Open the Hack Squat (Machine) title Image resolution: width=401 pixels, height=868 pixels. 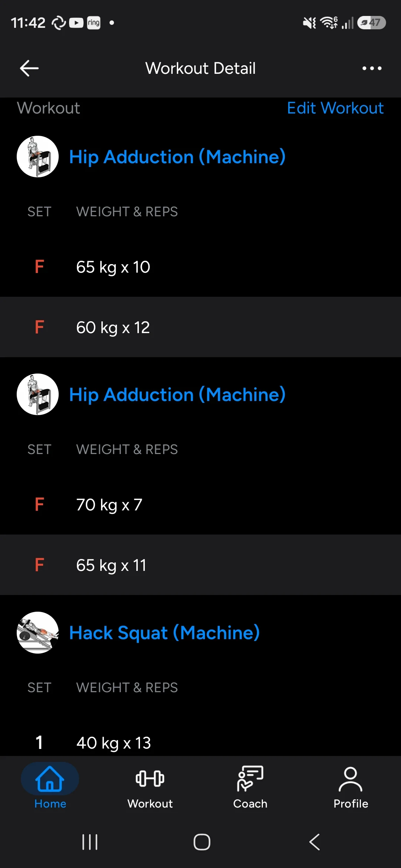tap(164, 632)
